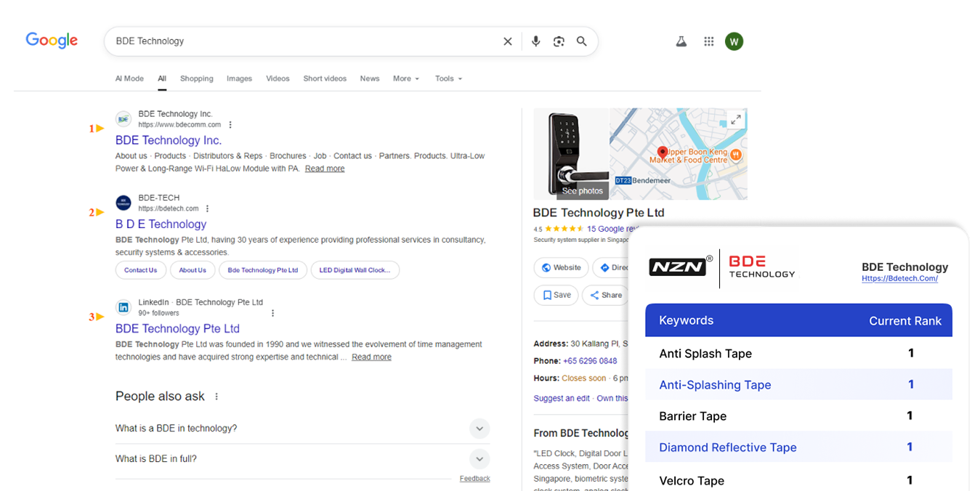Open BDE Technology Pte Ltd LinkedIn result
Image resolution: width=980 pixels, height=491 pixels.
[x=177, y=329]
